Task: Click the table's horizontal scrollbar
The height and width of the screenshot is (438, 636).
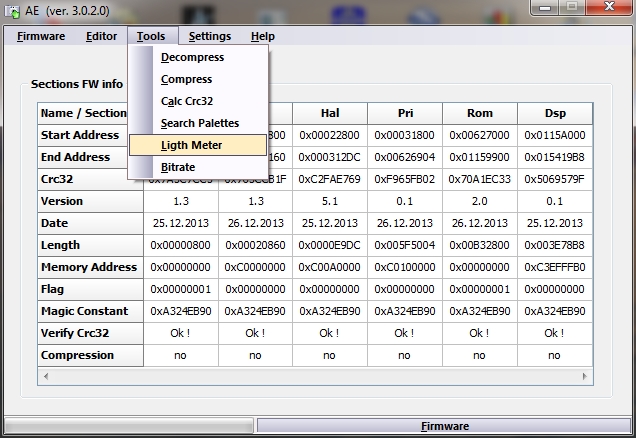Action: click(315, 377)
